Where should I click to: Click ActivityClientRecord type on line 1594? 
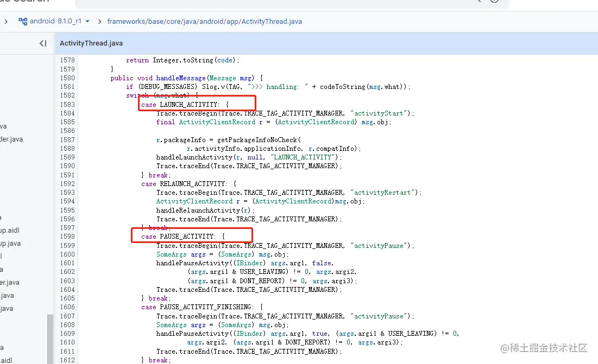pyautogui.click(x=194, y=201)
